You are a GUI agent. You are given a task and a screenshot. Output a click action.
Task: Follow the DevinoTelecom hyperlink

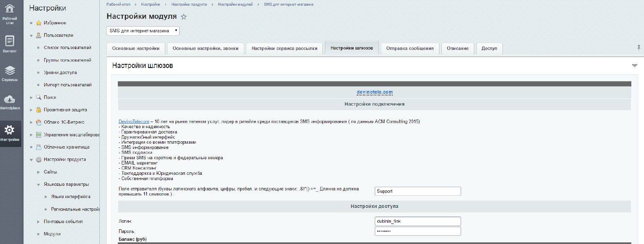[134, 122]
